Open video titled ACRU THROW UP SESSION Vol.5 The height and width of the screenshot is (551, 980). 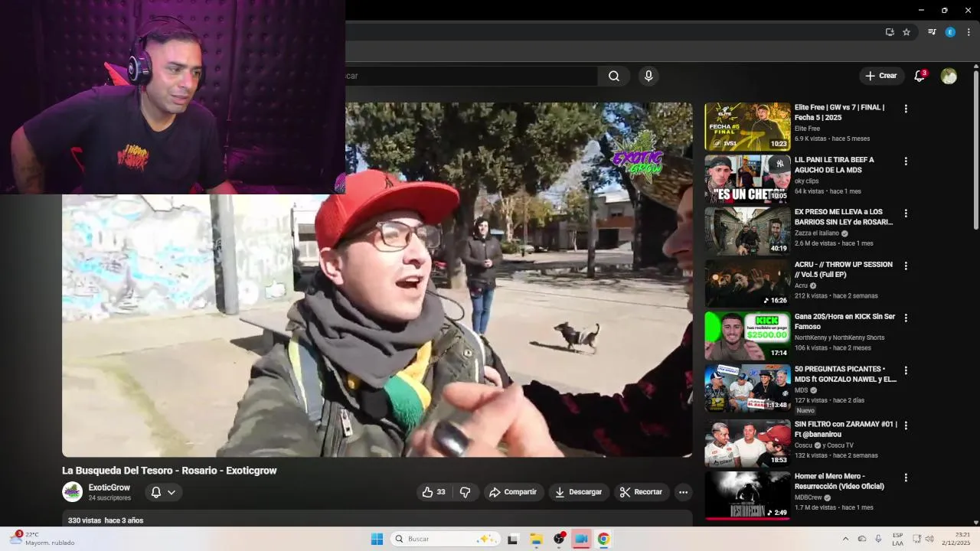point(843,269)
